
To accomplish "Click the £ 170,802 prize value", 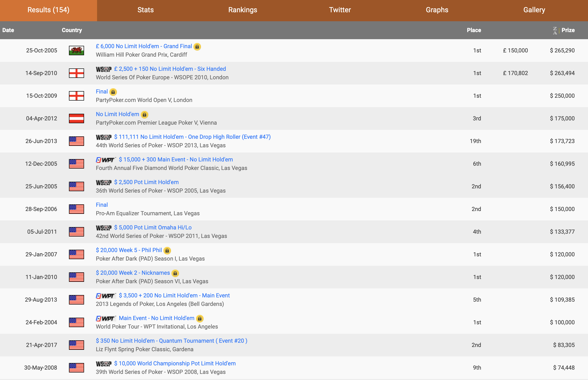I will 516,73.
